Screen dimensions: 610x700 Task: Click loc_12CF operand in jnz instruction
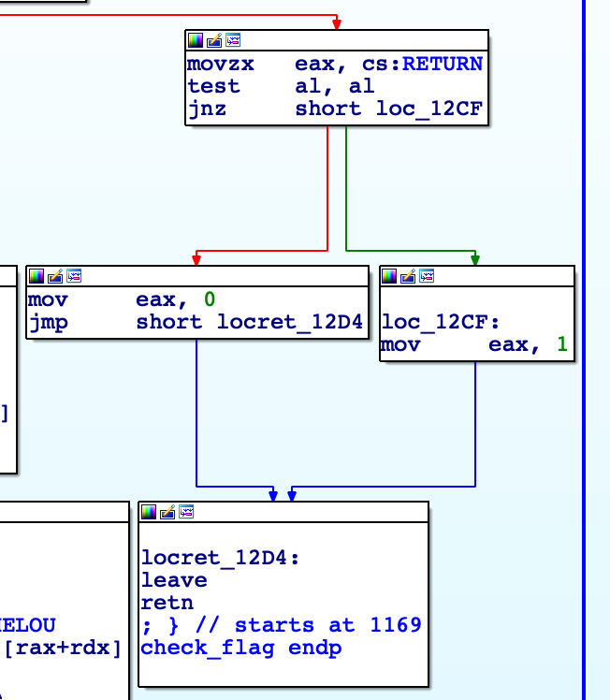pos(429,109)
